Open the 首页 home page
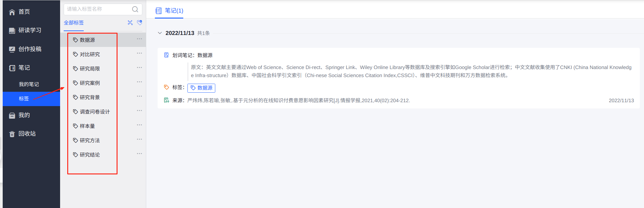This screenshot has height=208, width=644. [24, 12]
